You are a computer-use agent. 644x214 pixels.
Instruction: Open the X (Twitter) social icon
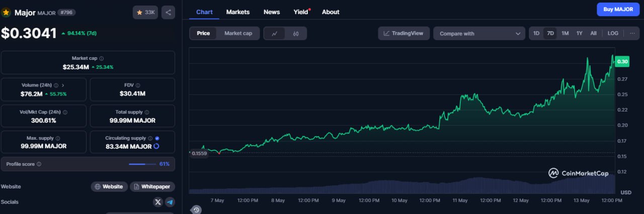point(158,202)
